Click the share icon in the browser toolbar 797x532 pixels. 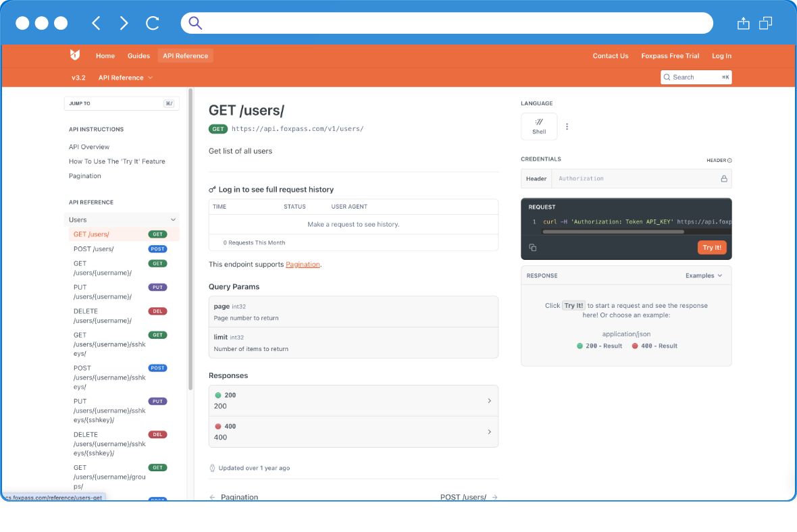[742, 22]
